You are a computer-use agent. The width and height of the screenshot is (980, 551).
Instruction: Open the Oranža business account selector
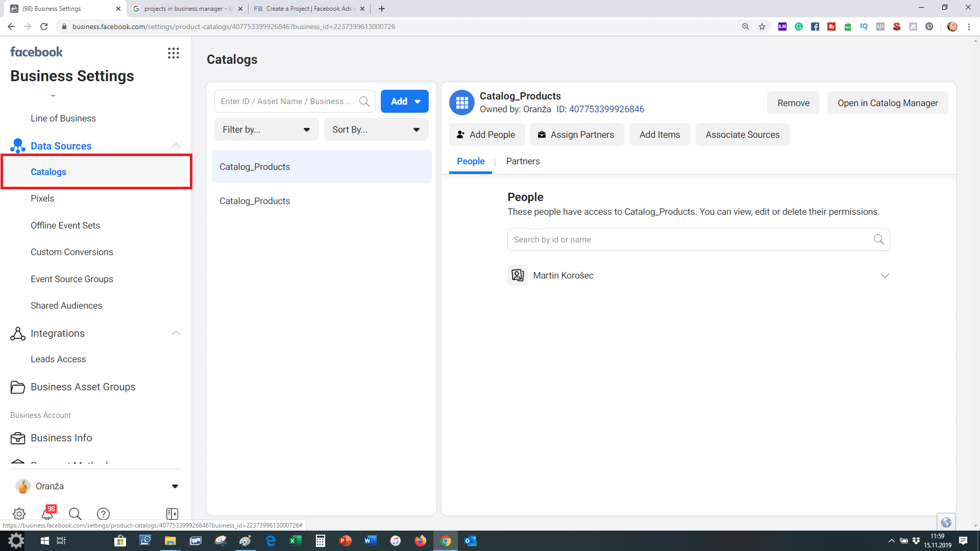(x=97, y=486)
